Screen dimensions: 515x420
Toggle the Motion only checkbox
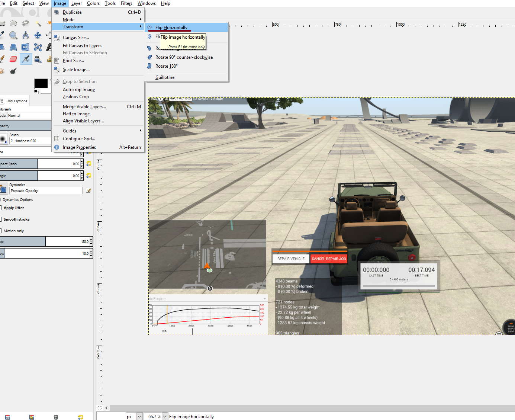tap(1, 231)
